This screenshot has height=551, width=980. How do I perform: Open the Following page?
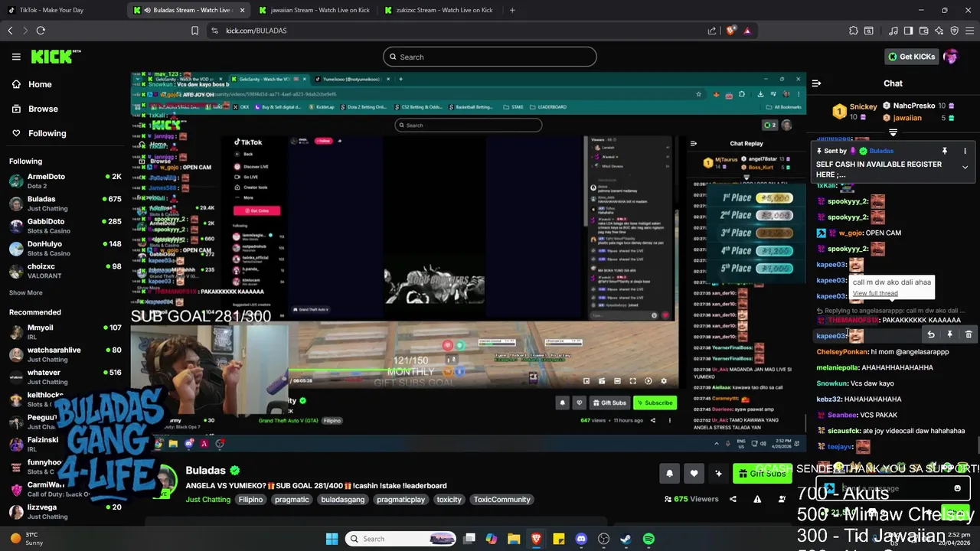coord(47,133)
